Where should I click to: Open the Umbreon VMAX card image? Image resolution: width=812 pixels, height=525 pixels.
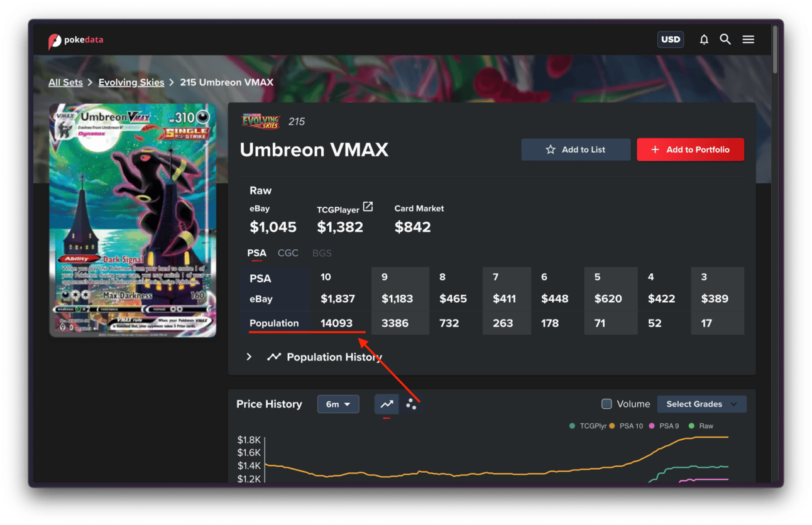(133, 220)
